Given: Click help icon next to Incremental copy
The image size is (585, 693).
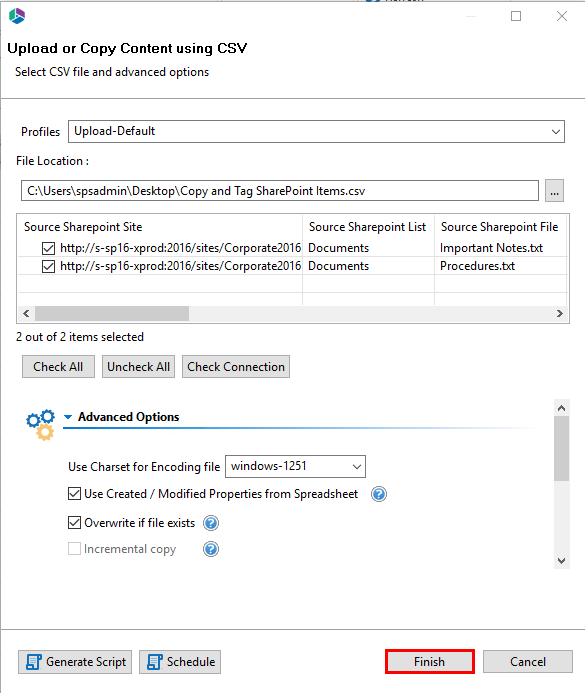Looking at the screenshot, I should coord(211,549).
